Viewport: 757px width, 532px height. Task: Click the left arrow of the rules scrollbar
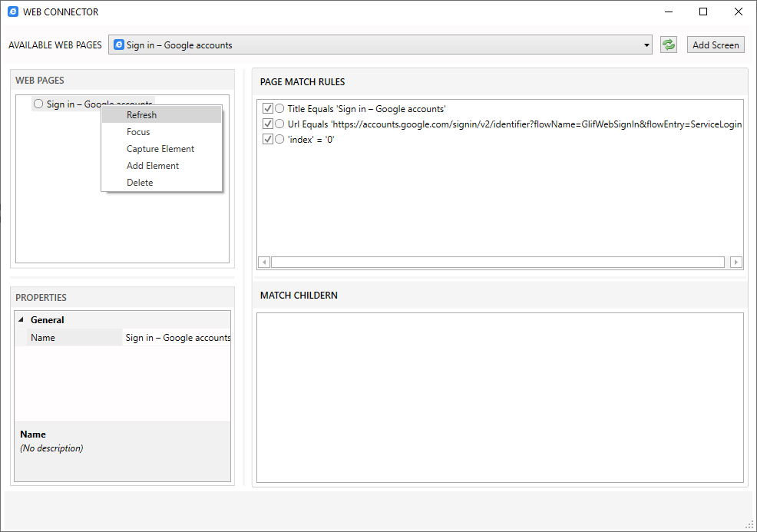[263, 262]
